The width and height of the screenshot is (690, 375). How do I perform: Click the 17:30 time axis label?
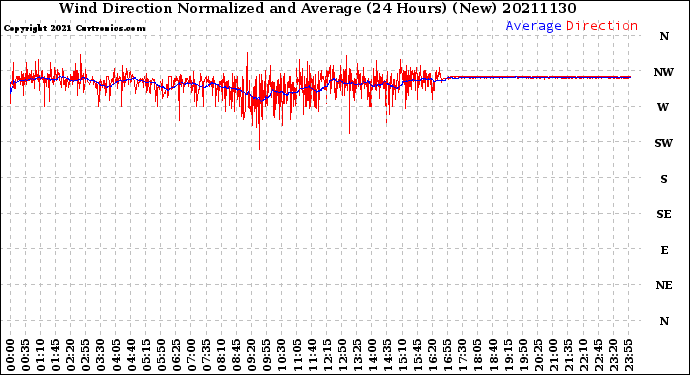[x=462, y=355]
